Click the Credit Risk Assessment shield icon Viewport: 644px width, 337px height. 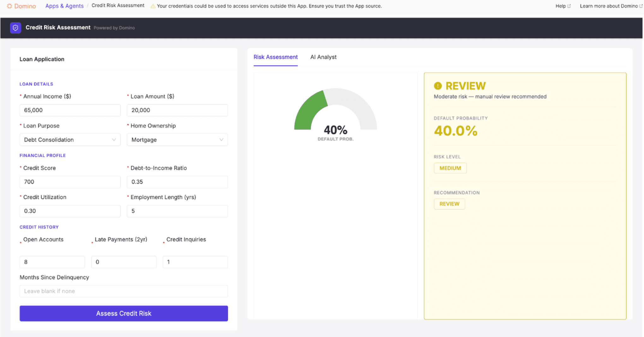pyautogui.click(x=15, y=28)
